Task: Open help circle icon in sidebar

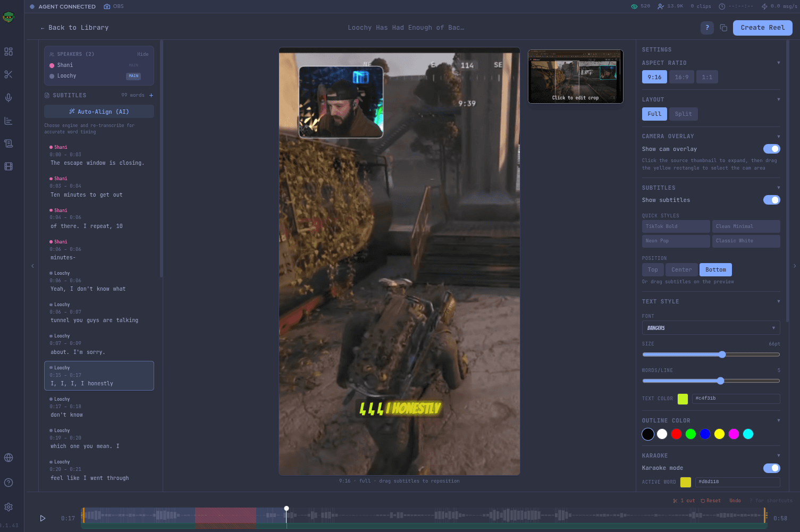Action: 9,483
